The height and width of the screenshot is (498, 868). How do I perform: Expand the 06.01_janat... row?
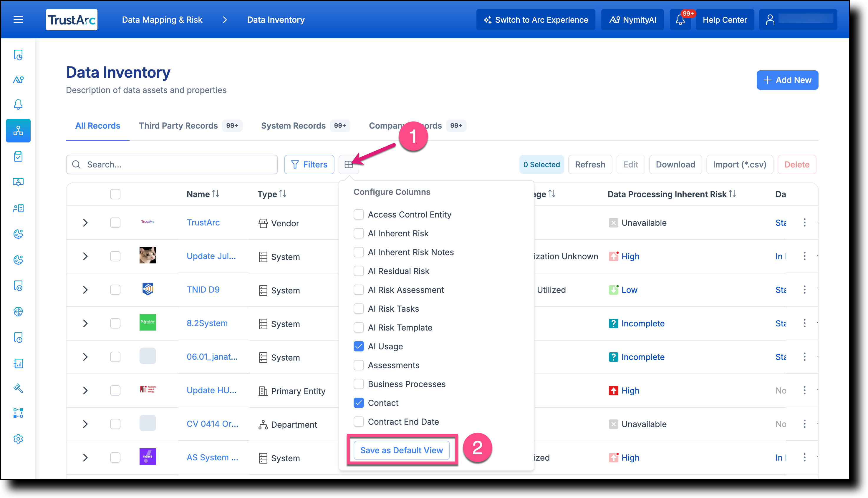pos(85,357)
